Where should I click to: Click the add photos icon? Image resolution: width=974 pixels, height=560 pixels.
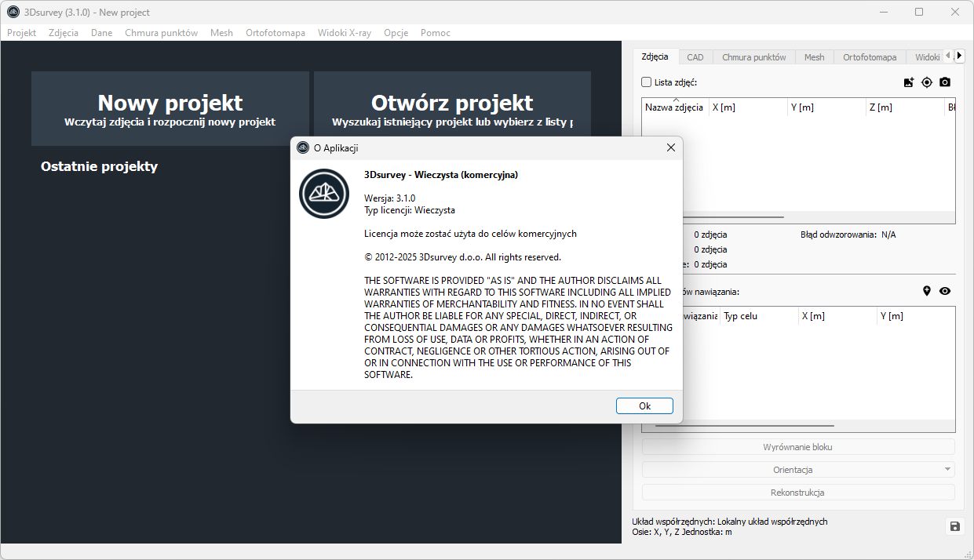(x=909, y=82)
